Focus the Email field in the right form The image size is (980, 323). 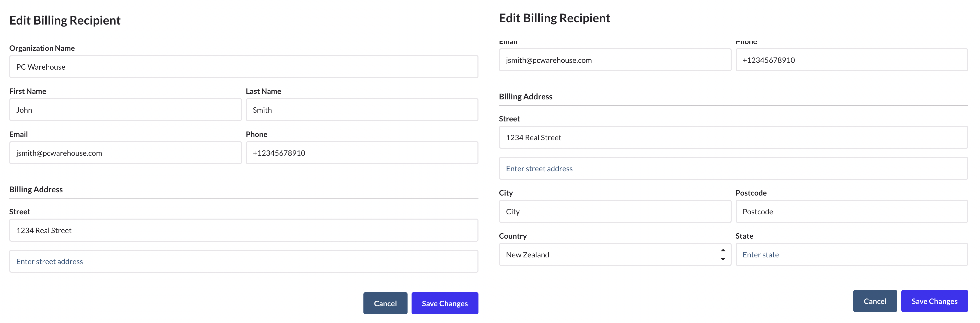[615, 60]
